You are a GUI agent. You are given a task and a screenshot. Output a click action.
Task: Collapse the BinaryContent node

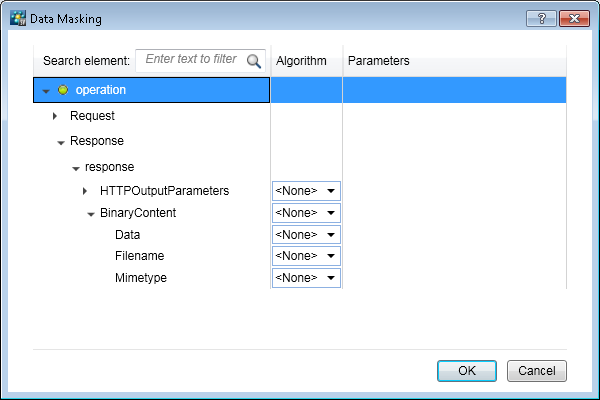[x=91, y=214]
